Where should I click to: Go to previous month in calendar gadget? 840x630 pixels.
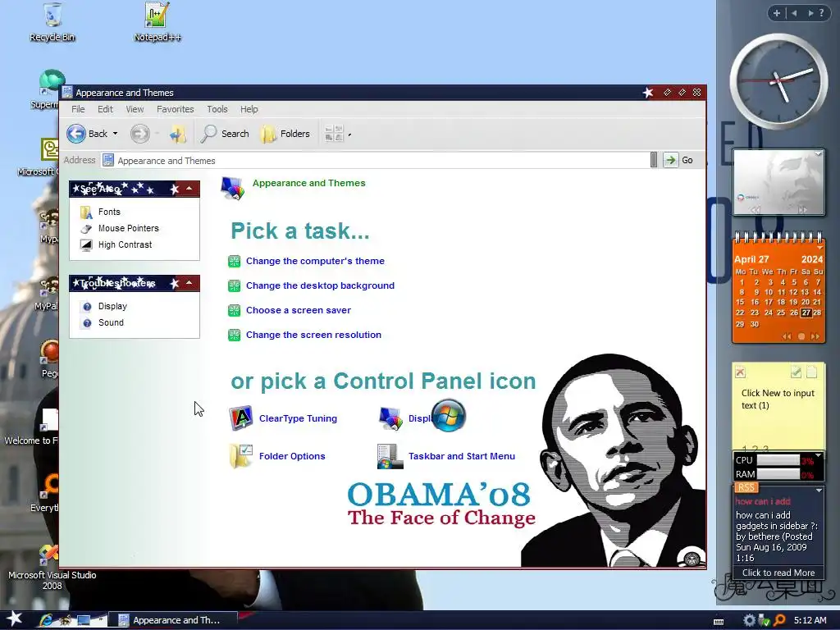tap(787, 336)
